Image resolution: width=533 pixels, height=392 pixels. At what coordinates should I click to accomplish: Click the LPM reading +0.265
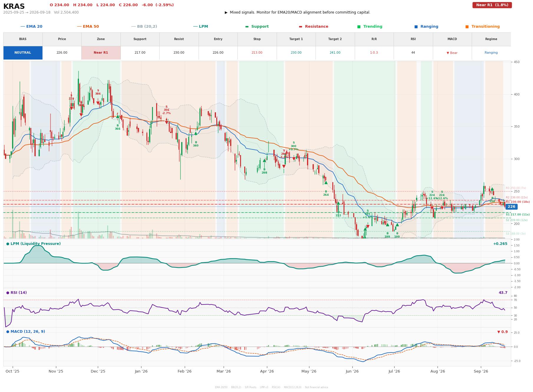point(500,244)
